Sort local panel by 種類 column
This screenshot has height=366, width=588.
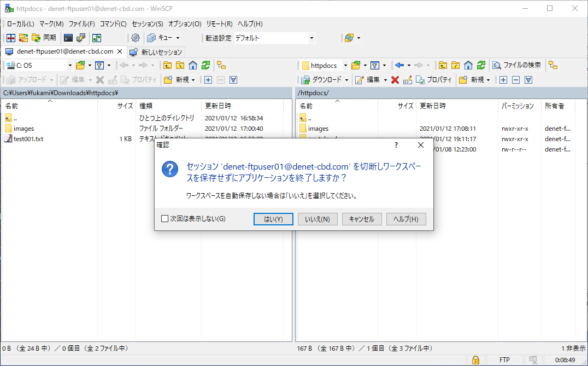click(x=168, y=106)
